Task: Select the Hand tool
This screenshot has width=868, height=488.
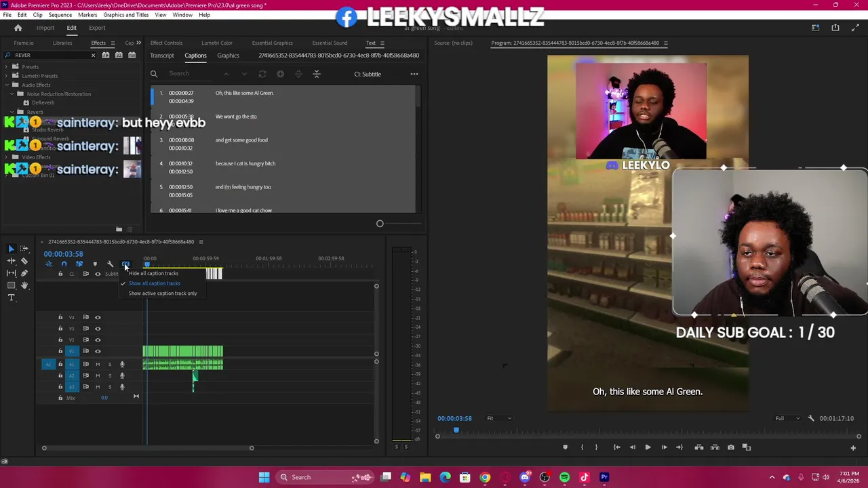Action: click(24, 285)
